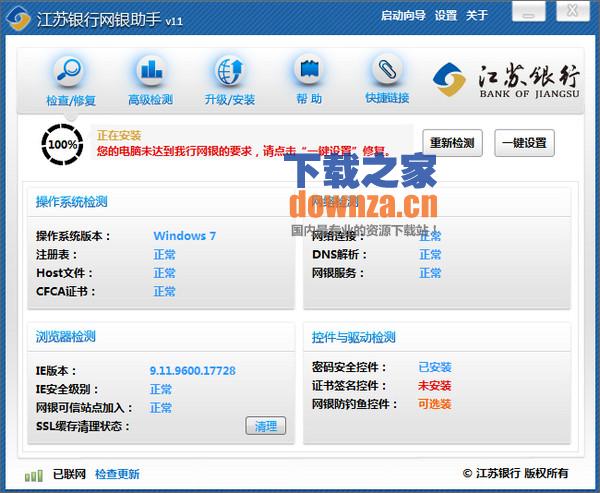This screenshot has height=493, width=600.
Task: Open the 启动向导 menu item
Action: tap(403, 15)
